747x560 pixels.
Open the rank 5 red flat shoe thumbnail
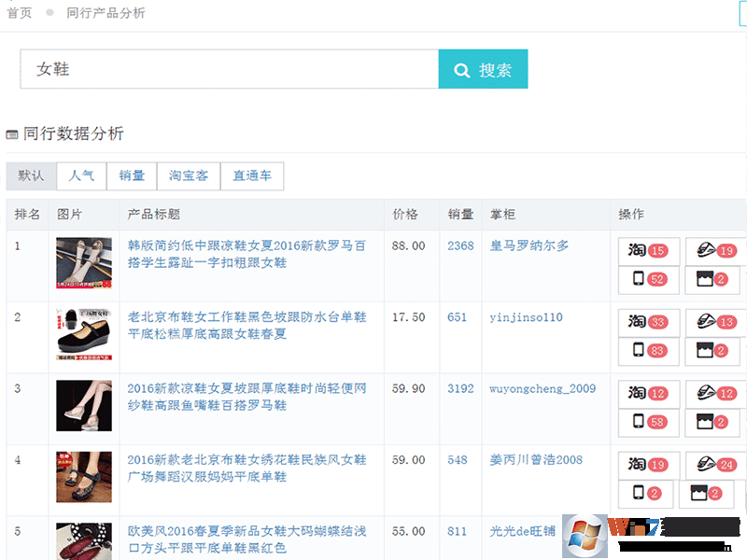click(x=84, y=541)
